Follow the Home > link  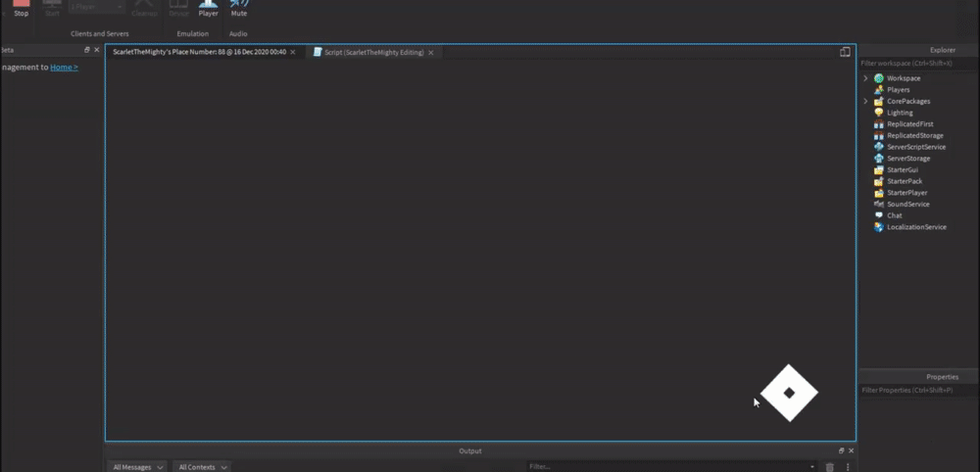click(64, 67)
